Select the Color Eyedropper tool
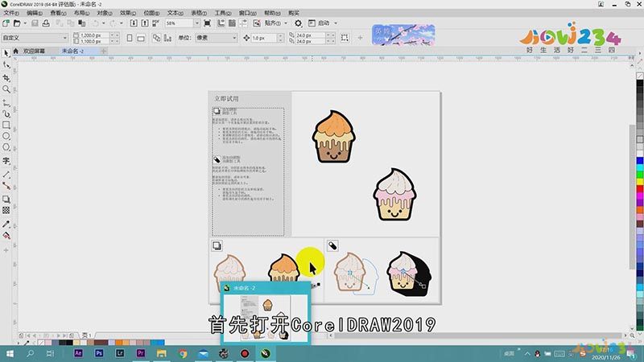 coord(6,224)
